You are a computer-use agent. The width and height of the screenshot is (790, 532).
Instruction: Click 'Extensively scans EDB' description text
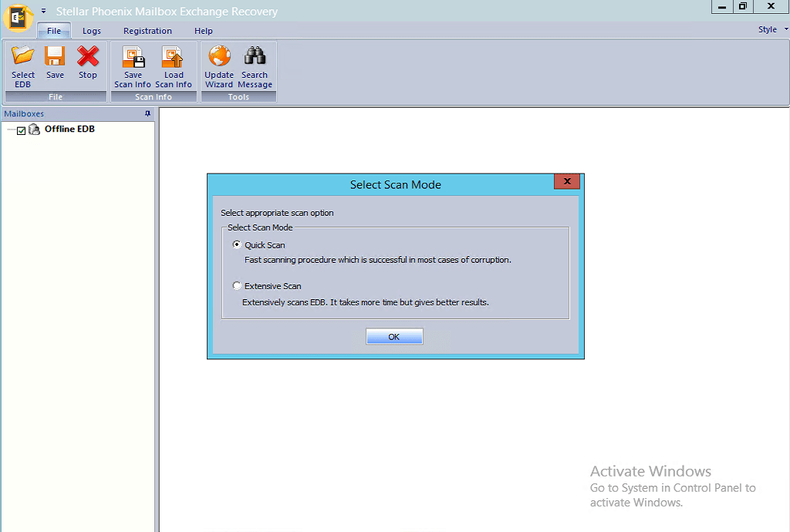tap(366, 302)
